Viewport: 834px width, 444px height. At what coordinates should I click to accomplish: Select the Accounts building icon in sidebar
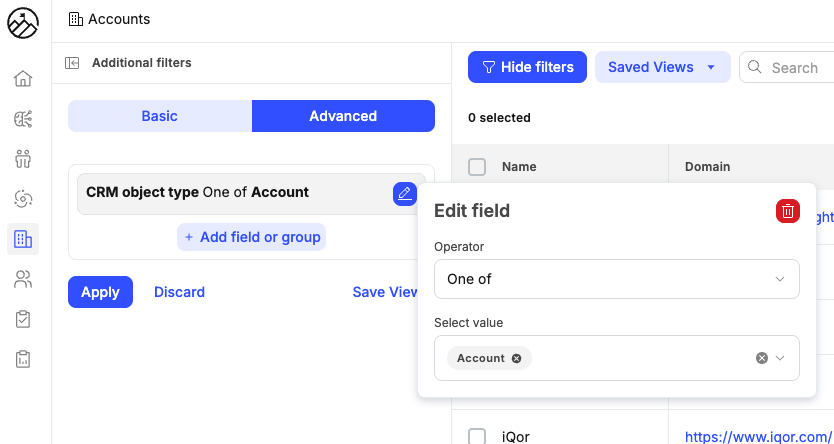23,239
